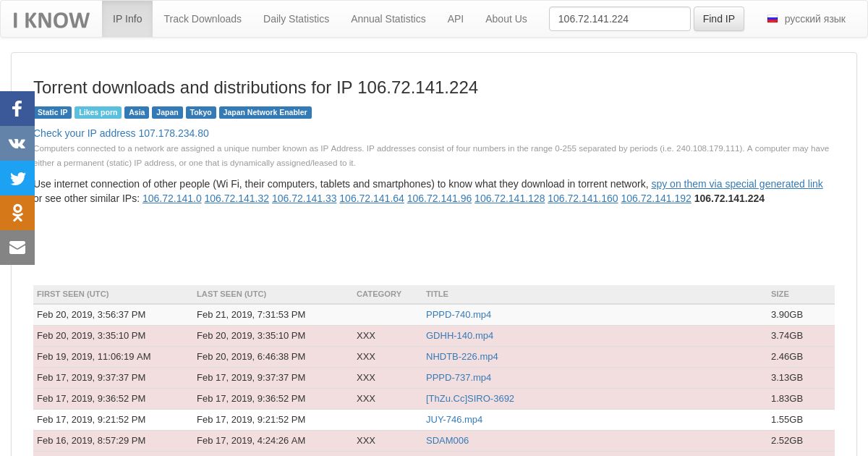Image resolution: width=868 pixels, height=456 pixels.
Task: Click the Japan Network Enabler tag
Action: click(265, 113)
